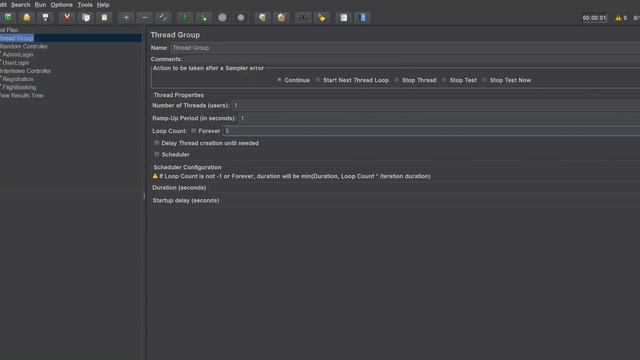Select View Results Tree listener
Screen dimensions: 640x360
(x=21, y=95)
